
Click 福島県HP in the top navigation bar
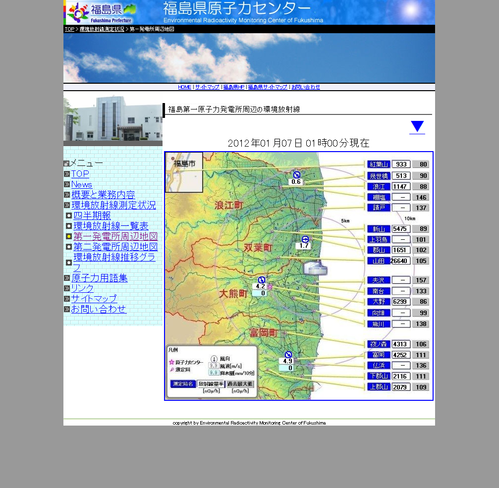pyautogui.click(x=234, y=87)
